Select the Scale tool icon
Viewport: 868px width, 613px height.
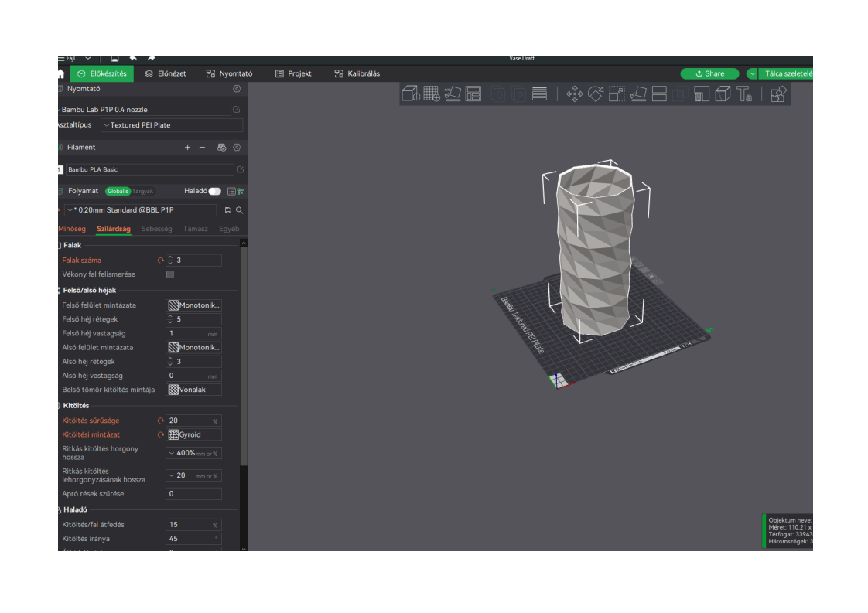[617, 94]
